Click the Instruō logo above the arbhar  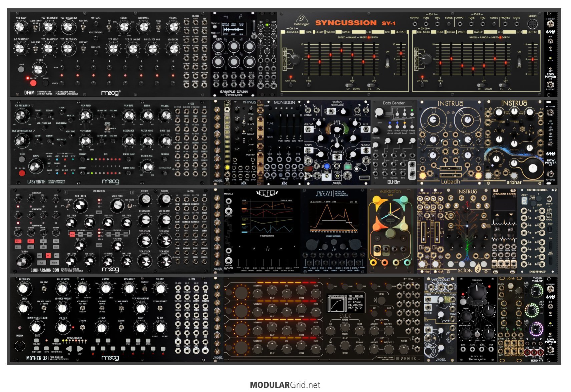click(x=514, y=103)
